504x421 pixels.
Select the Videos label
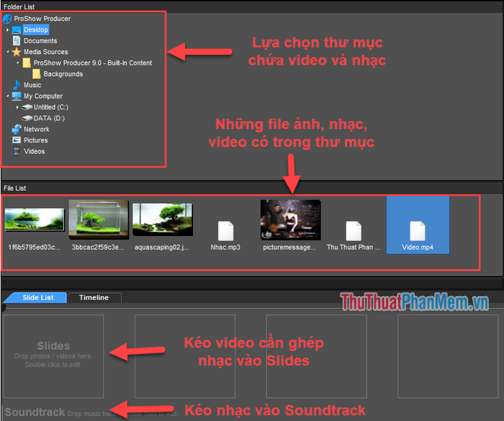(34, 151)
